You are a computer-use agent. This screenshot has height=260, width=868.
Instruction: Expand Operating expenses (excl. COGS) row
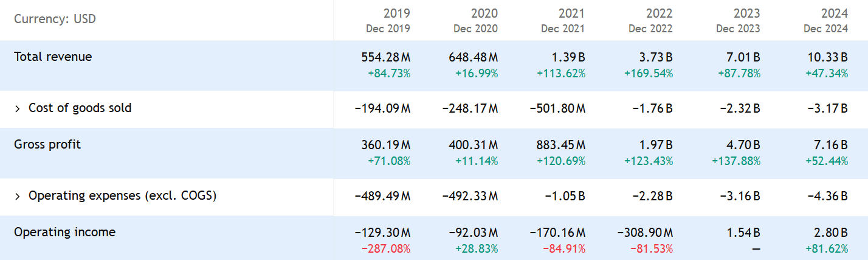pyautogui.click(x=18, y=196)
